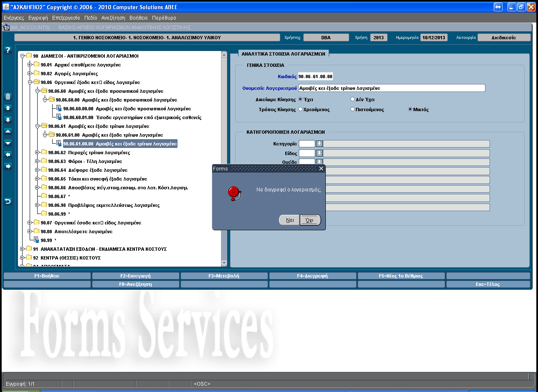Click F8=Αναζήτηση function button
The image size is (538, 392).
[135, 284]
